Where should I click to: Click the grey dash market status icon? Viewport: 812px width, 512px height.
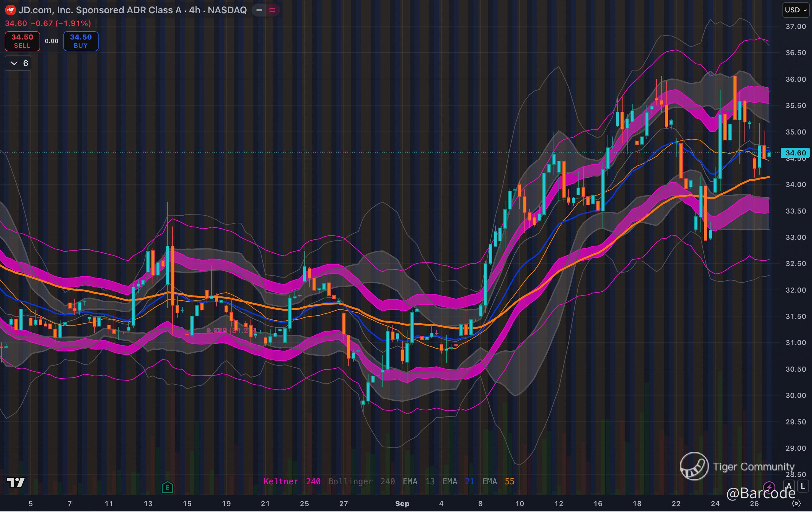(259, 10)
